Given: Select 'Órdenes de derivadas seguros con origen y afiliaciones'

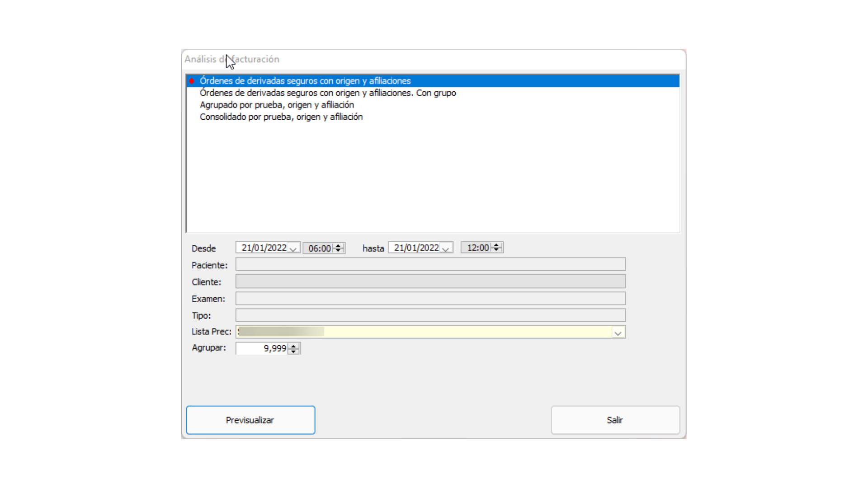Looking at the screenshot, I should tap(305, 81).
